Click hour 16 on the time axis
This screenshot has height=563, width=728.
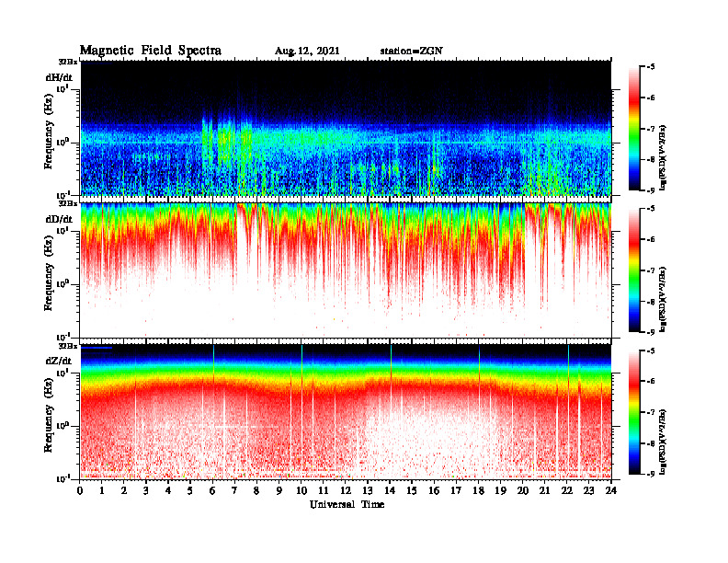click(x=434, y=490)
